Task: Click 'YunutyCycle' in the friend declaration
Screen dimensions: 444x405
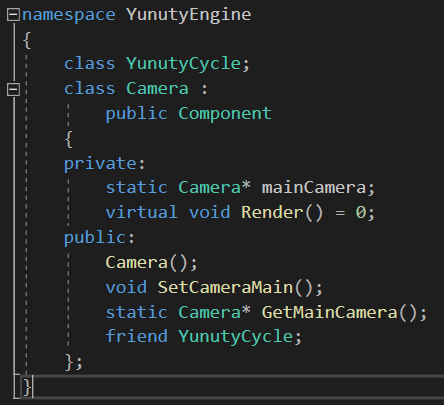Action: coord(235,337)
